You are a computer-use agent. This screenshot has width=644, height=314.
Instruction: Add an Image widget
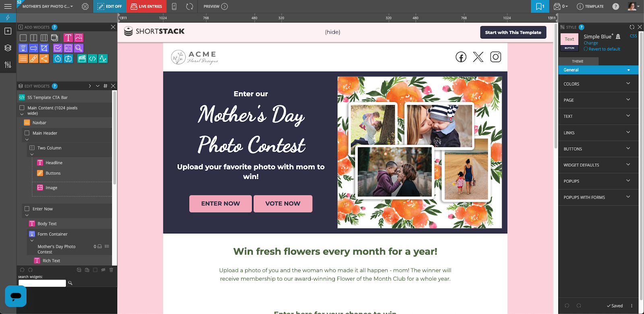(79, 38)
